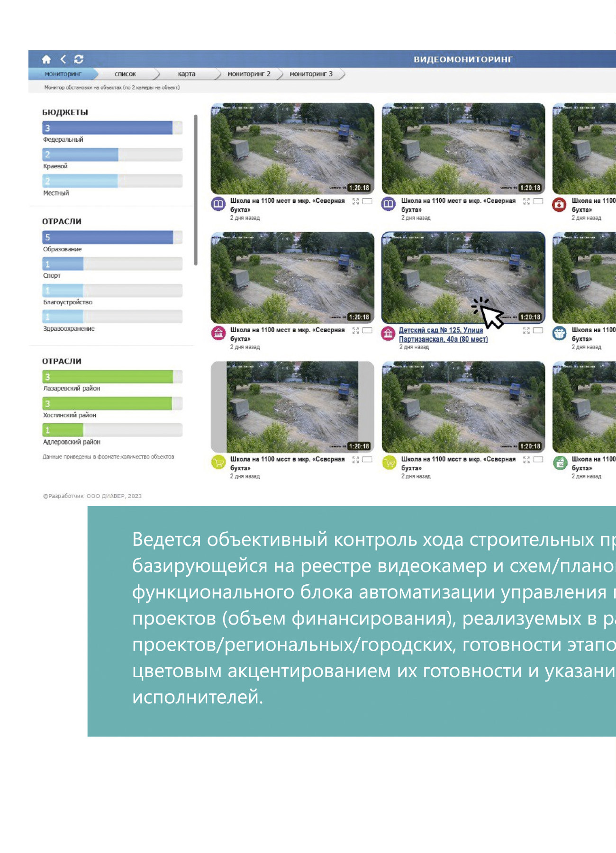Open the «карта» tab
The image size is (616, 853).
point(186,74)
